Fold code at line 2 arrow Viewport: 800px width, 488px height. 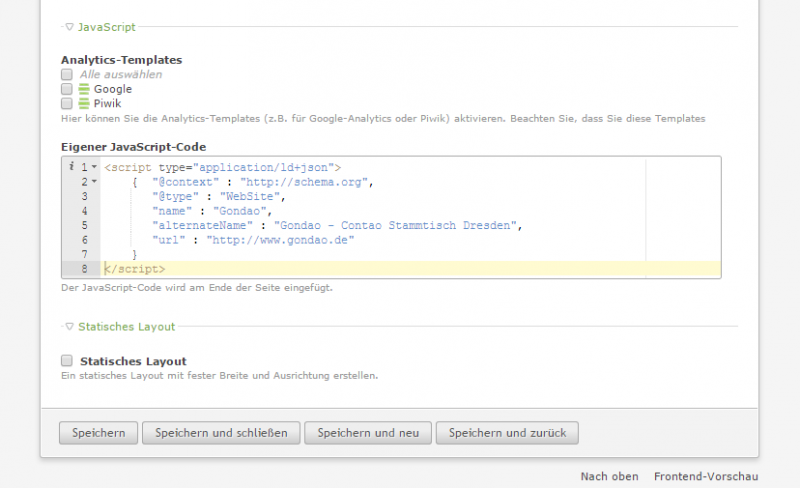pos(94,181)
